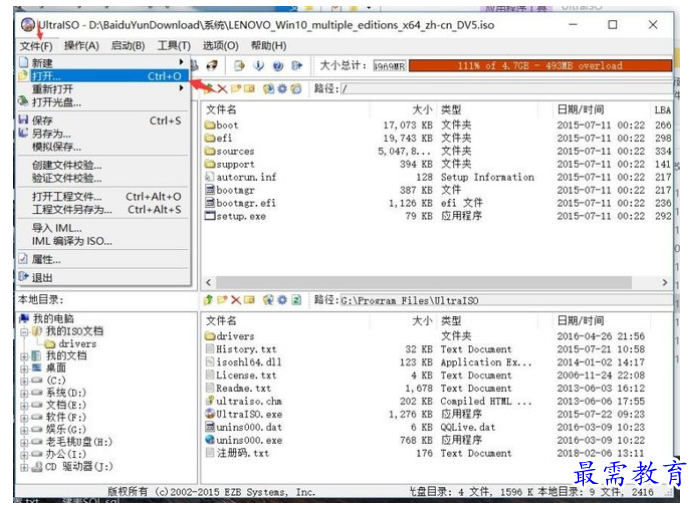This screenshot has height=505, width=695.
Task: Choose 另存为... menu entry
Action: pos(104,133)
